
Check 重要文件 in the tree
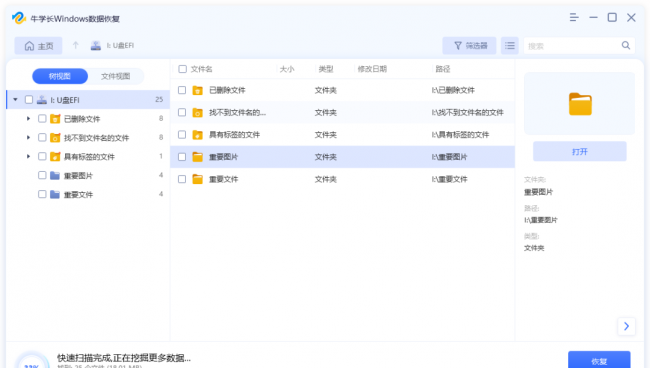(x=42, y=194)
